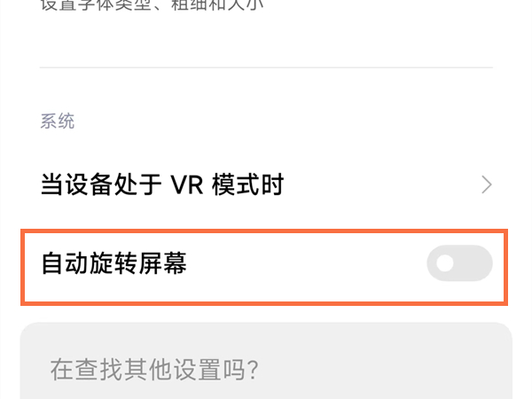The height and width of the screenshot is (399, 532).
Task: Tap the word 模式时 in VR row
Action: (x=248, y=185)
